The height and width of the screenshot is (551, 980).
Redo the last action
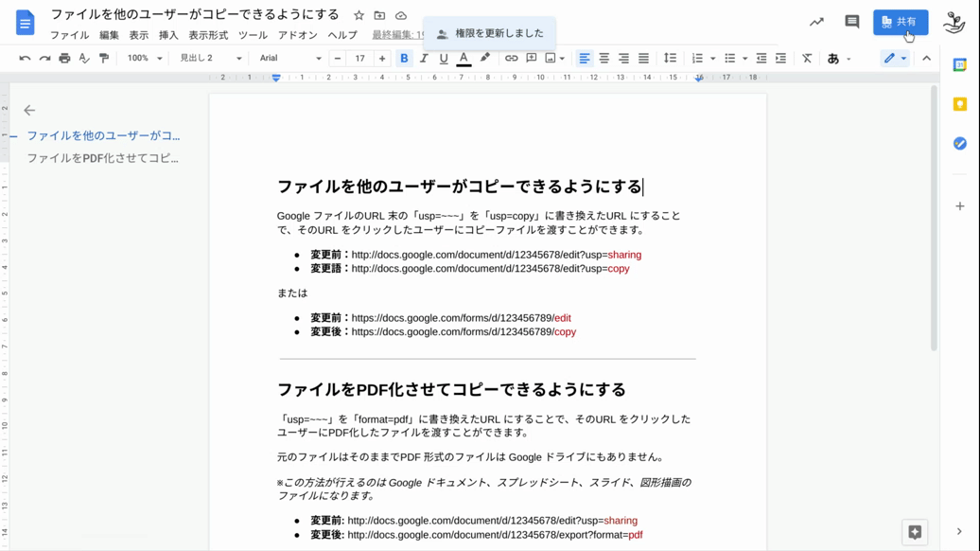coord(45,58)
